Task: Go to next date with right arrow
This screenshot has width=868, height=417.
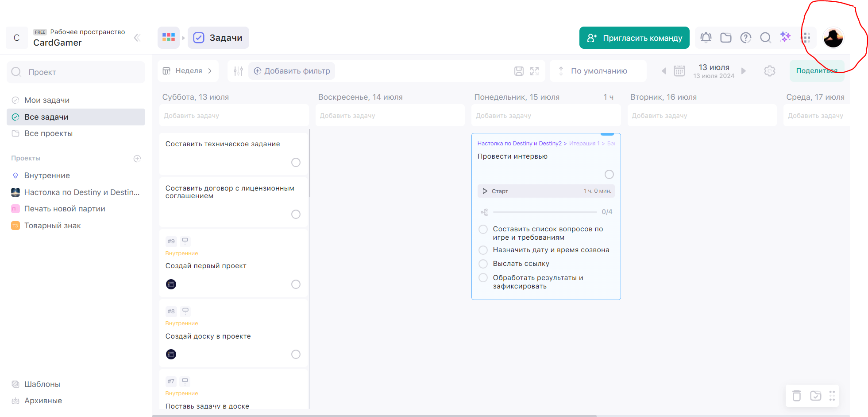Action: [x=744, y=71]
